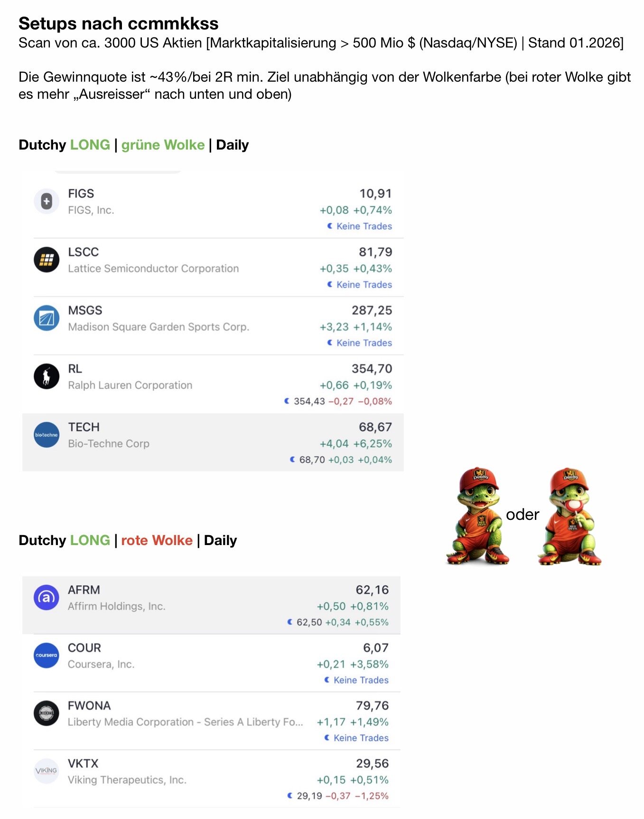Click the FIGS company logo icon
This screenshot has height=819, width=644.
(47, 201)
